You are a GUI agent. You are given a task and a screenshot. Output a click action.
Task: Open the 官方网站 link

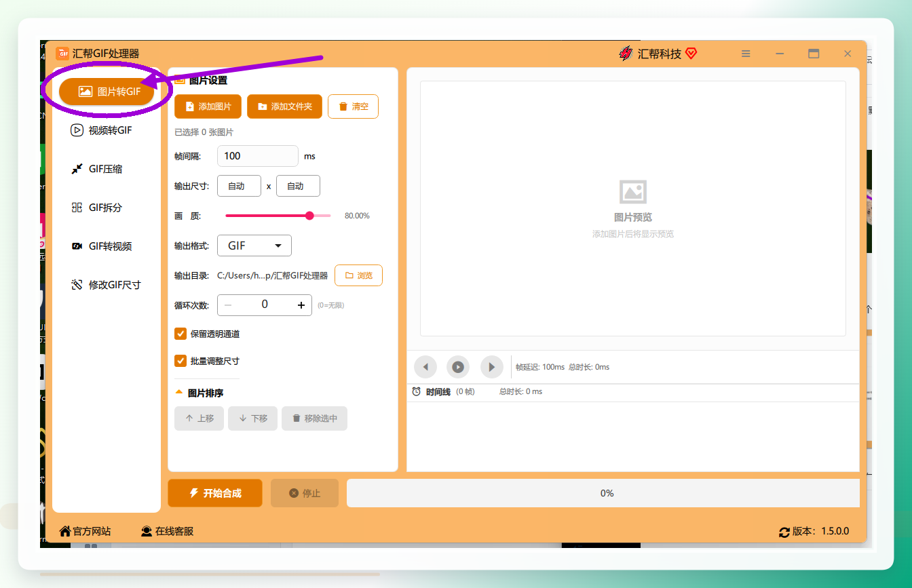[x=85, y=531]
